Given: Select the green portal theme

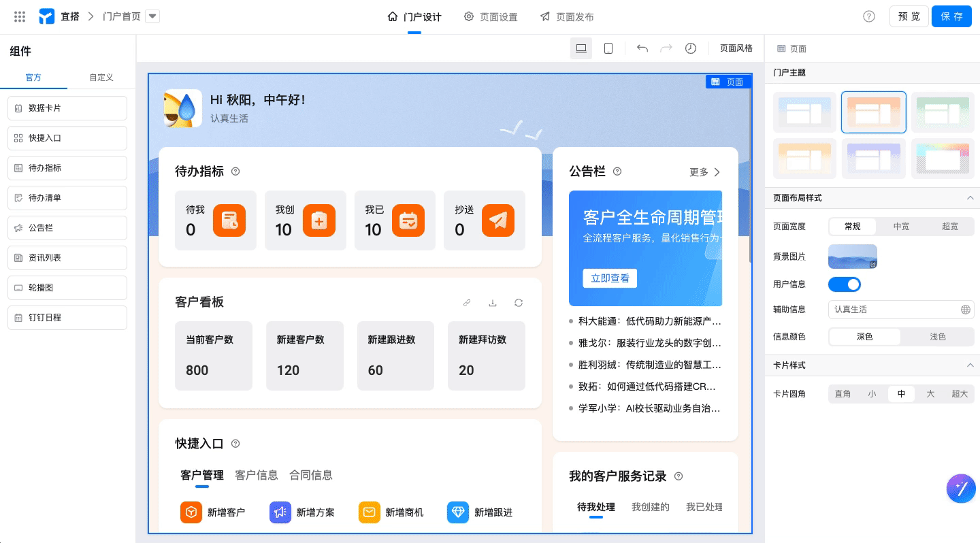Looking at the screenshot, I should coord(943,112).
